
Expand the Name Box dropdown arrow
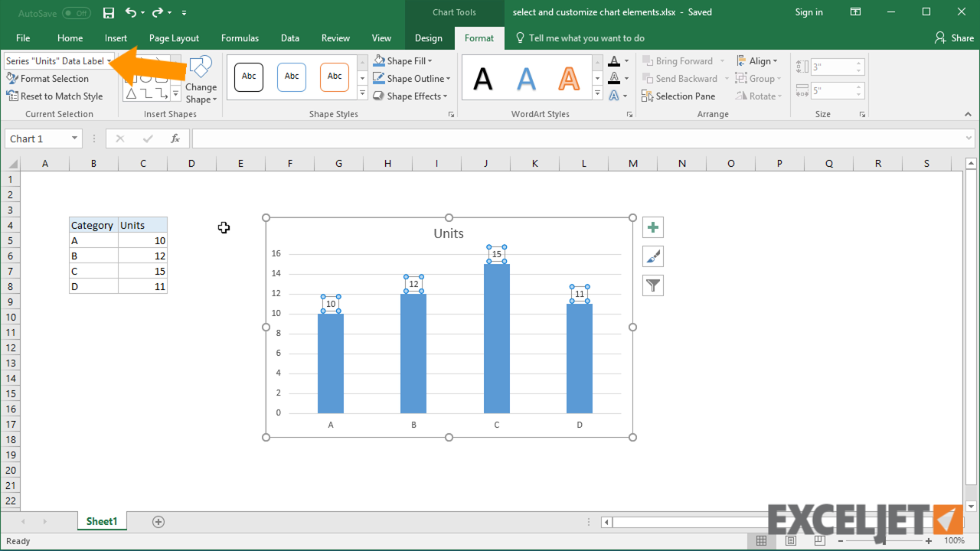click(x=74, y=139)
